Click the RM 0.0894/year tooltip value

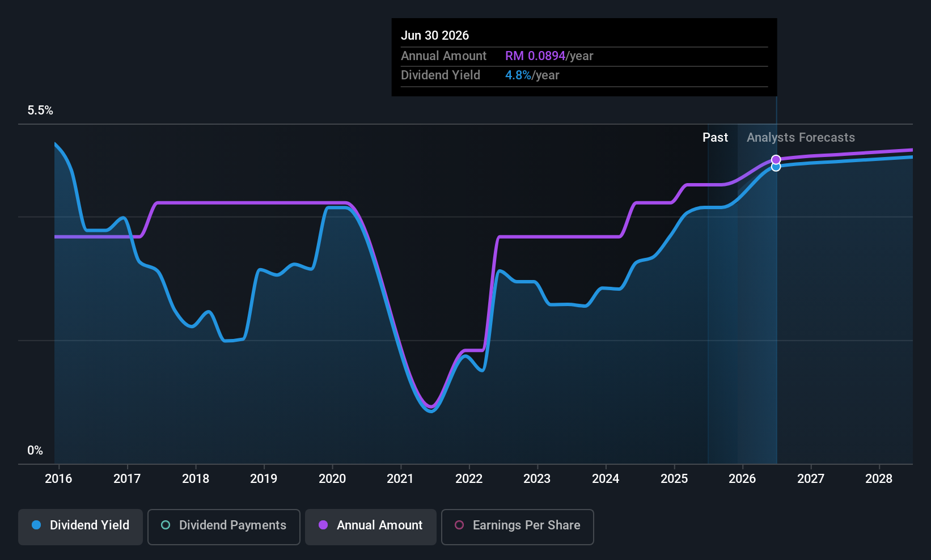pos(549,56)
